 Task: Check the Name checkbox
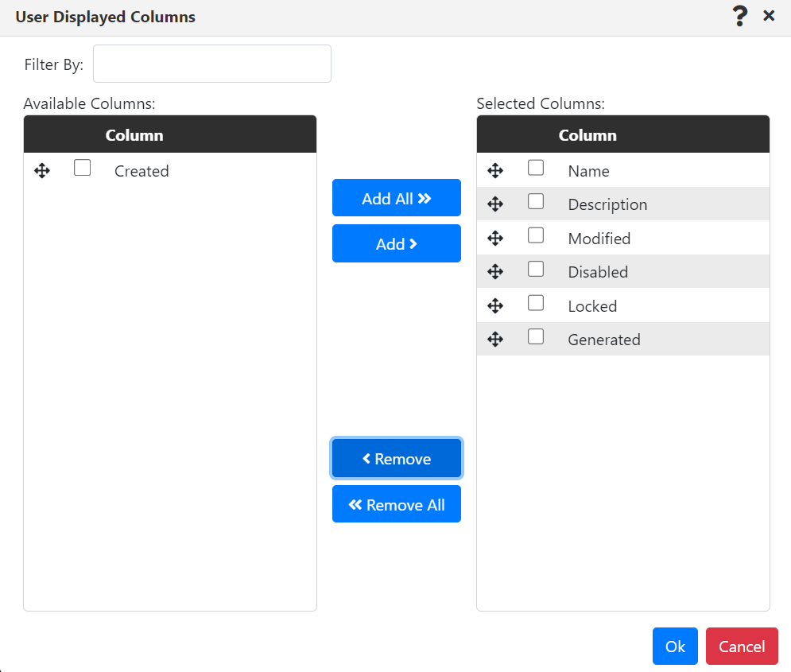tap(536, 168)
